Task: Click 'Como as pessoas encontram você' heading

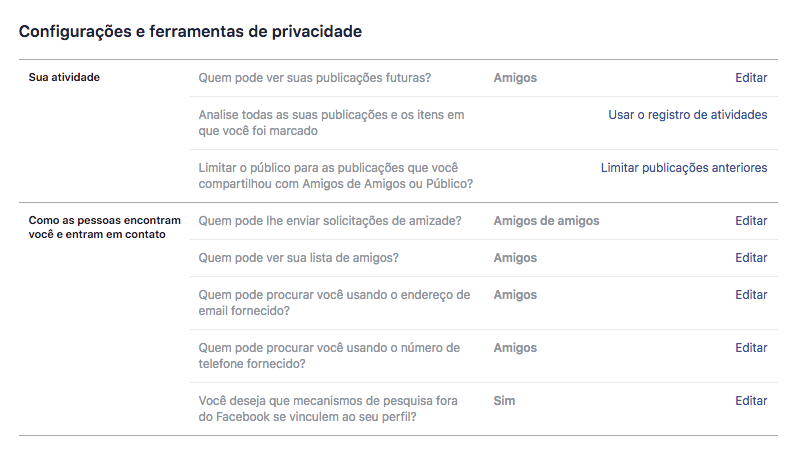Action: coord(105,227)
